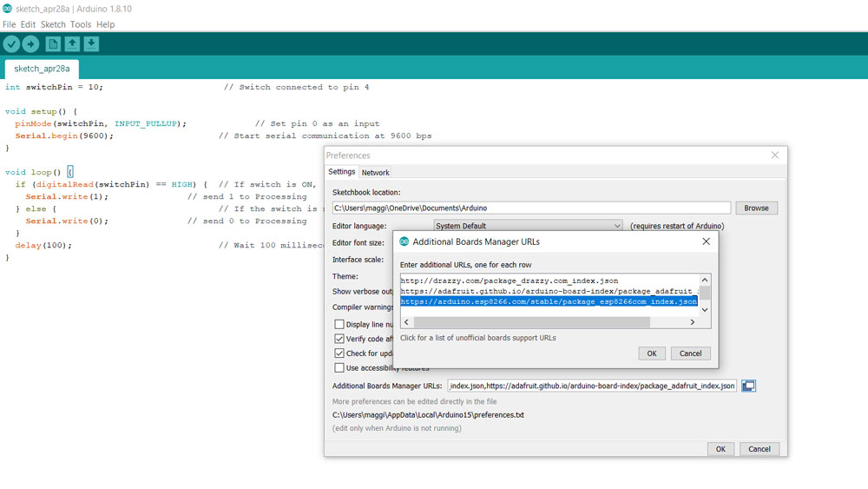The height and width of the screenshot is (489, 868).
Task: Close the Preferences window
Action: click(x=775, y=155)
